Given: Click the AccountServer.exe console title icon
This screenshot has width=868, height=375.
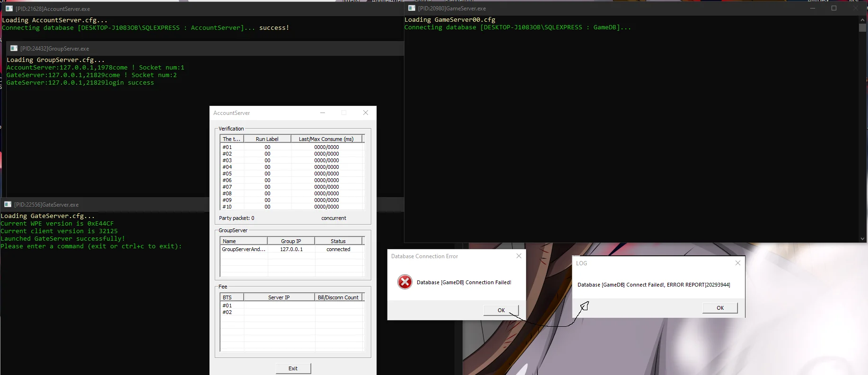Looking at the screenshot, I should click(x=9, y=9).
